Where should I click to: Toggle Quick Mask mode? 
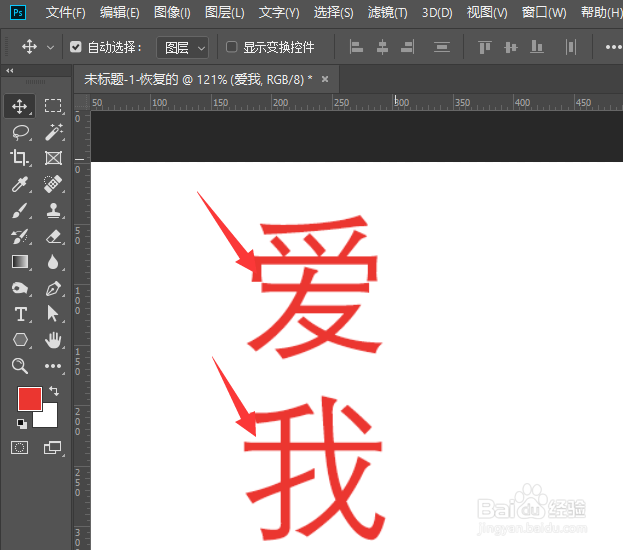pyautogui.click(x=19, y=447)
